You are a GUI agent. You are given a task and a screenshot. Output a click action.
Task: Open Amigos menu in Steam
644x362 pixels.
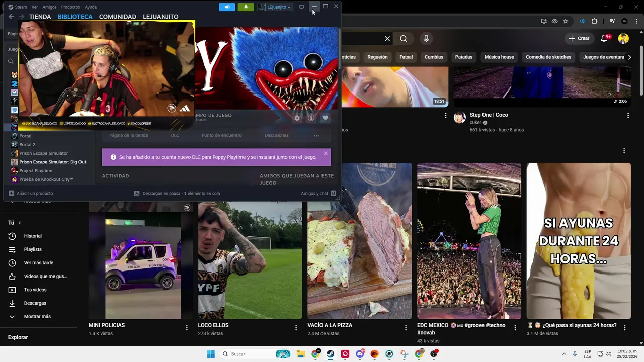pyautogui.click(x=49, y=7)
